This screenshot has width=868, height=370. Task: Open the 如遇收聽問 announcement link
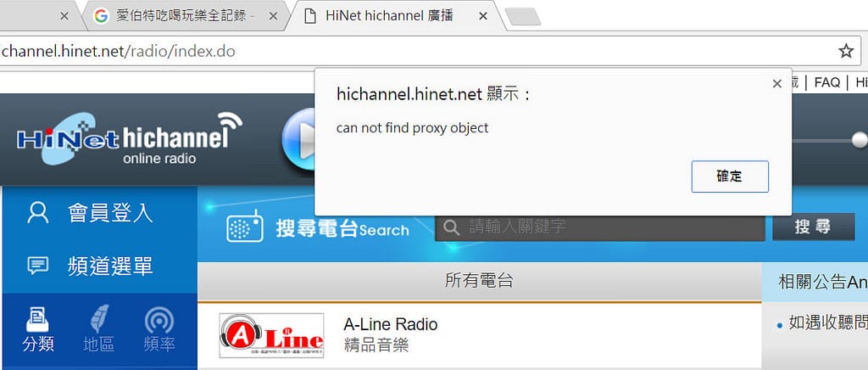coord(828,323)
